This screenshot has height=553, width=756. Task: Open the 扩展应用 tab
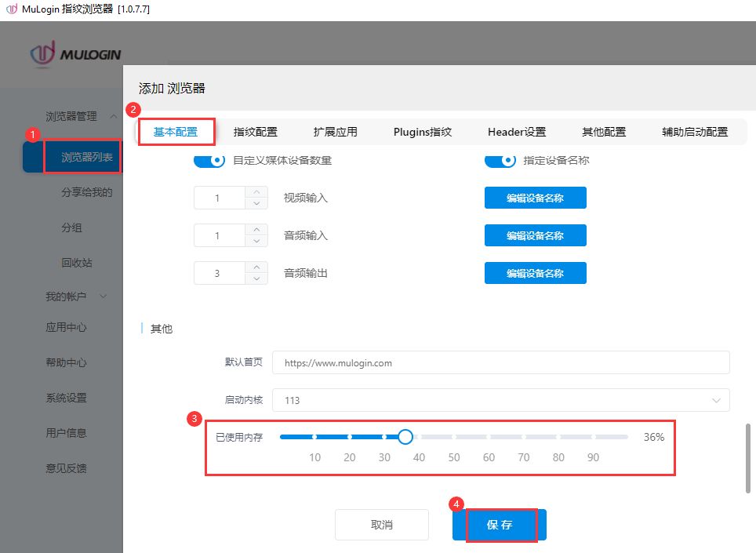click(336, 132)
